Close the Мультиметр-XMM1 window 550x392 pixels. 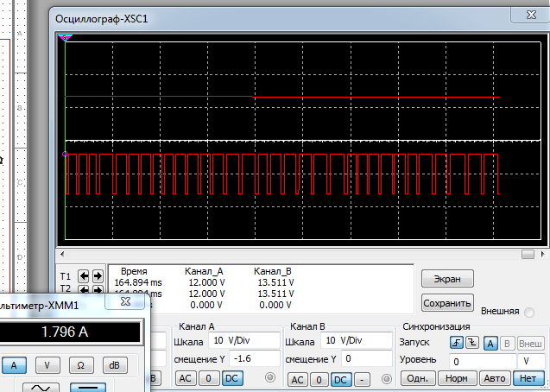(x=125, y=301)
